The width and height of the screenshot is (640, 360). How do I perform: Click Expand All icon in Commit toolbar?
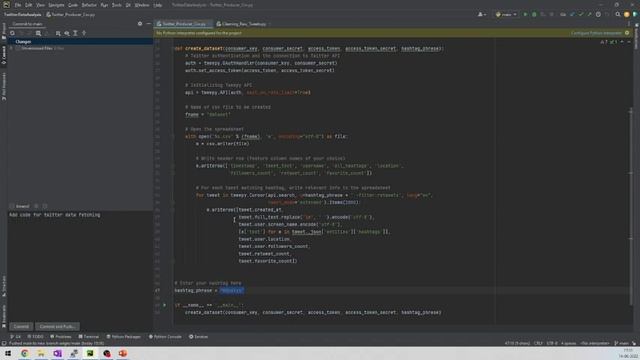point(76,33)
